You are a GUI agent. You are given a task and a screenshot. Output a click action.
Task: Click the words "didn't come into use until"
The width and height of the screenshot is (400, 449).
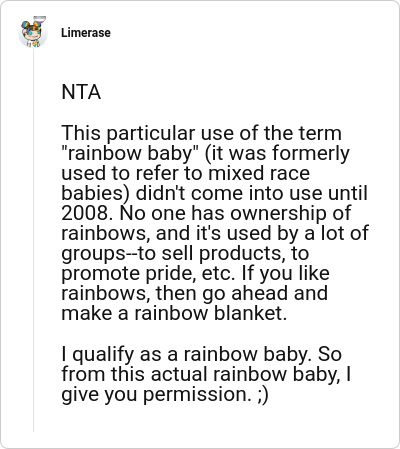pyautogui.click(x=252, y=193)
